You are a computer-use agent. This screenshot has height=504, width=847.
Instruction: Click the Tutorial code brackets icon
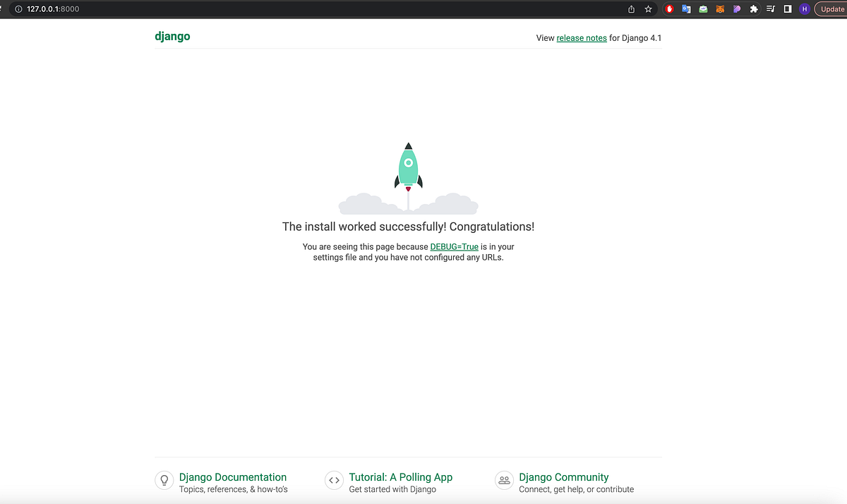coord(334,480)
